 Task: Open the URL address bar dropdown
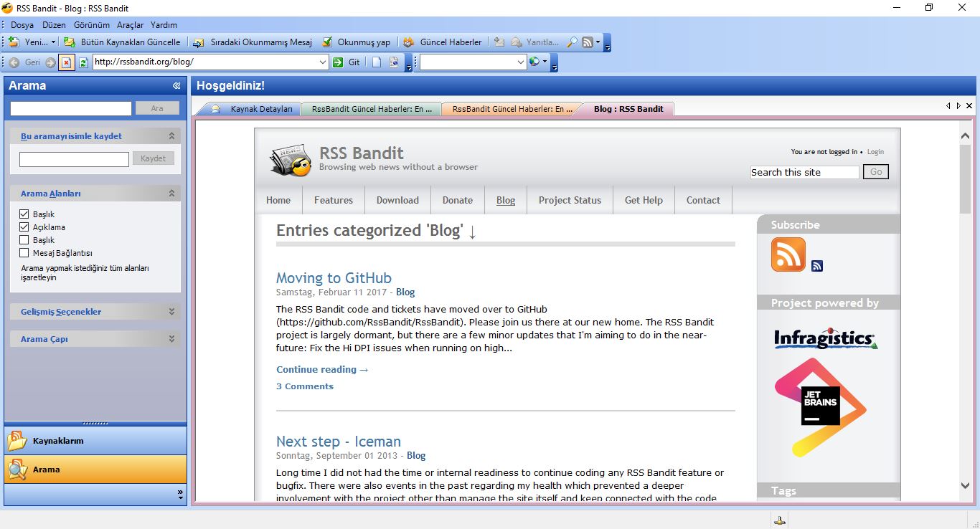(x=323, y=62)
